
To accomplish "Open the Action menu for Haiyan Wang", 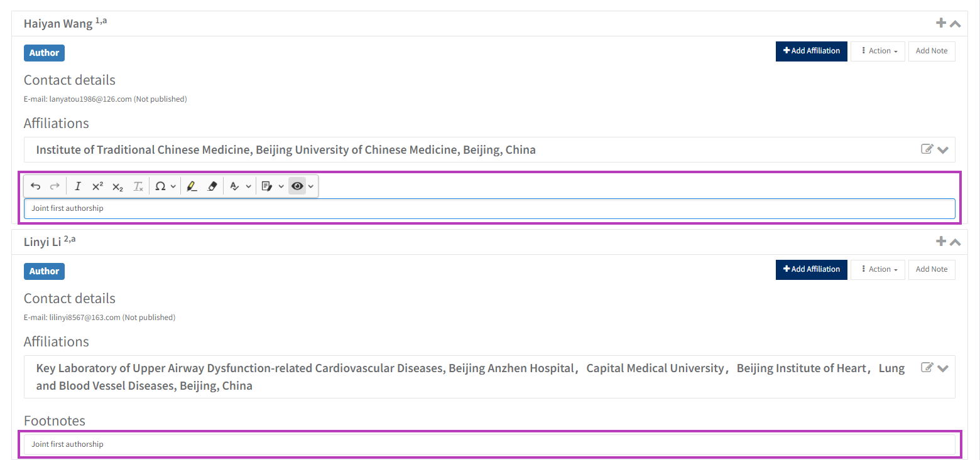I will 879,51.
